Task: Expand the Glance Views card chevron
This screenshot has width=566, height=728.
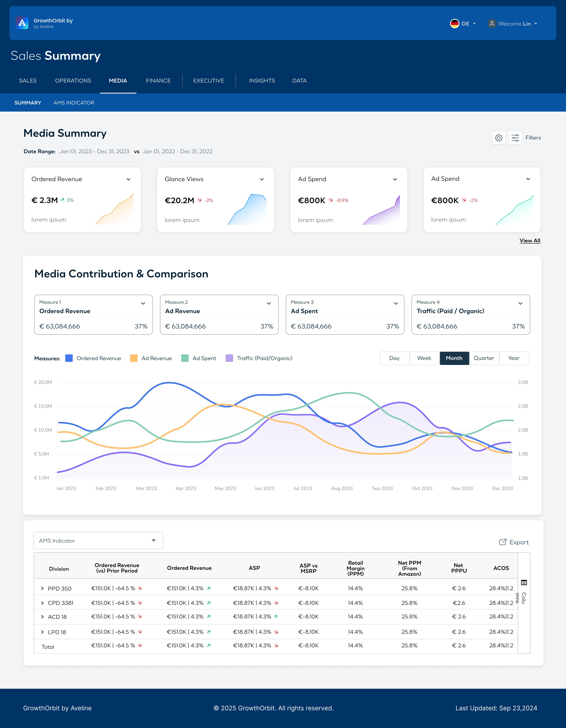Action: (x=262, y=179)
